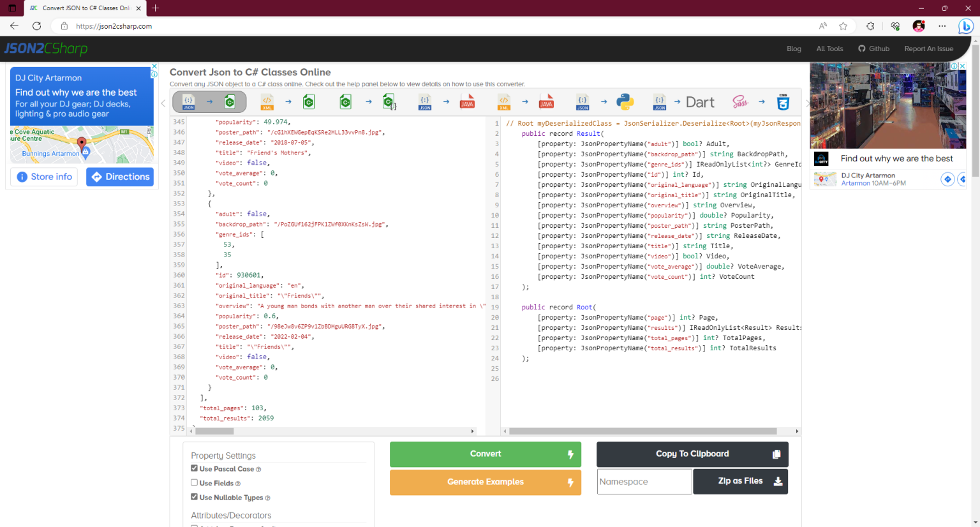
Task: Go to All Tools
Action: tap(829, 48)
